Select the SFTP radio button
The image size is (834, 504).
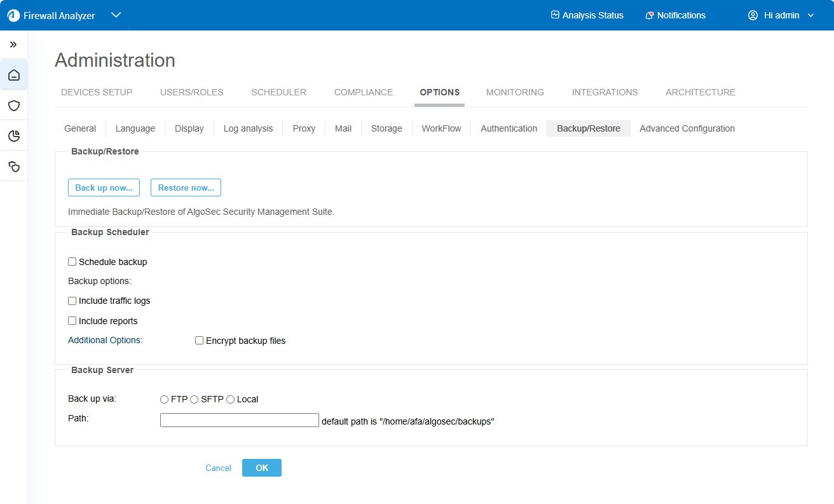point(195,400)
